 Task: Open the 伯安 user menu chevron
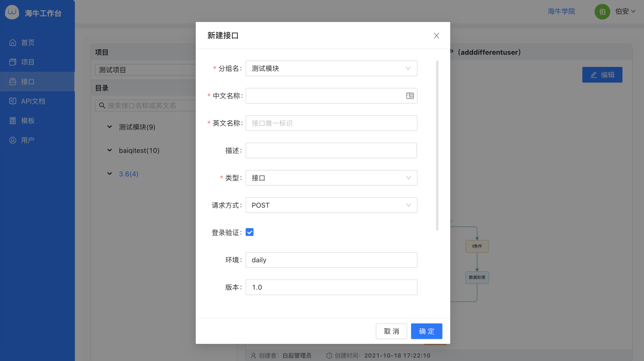tap(633, 12)
